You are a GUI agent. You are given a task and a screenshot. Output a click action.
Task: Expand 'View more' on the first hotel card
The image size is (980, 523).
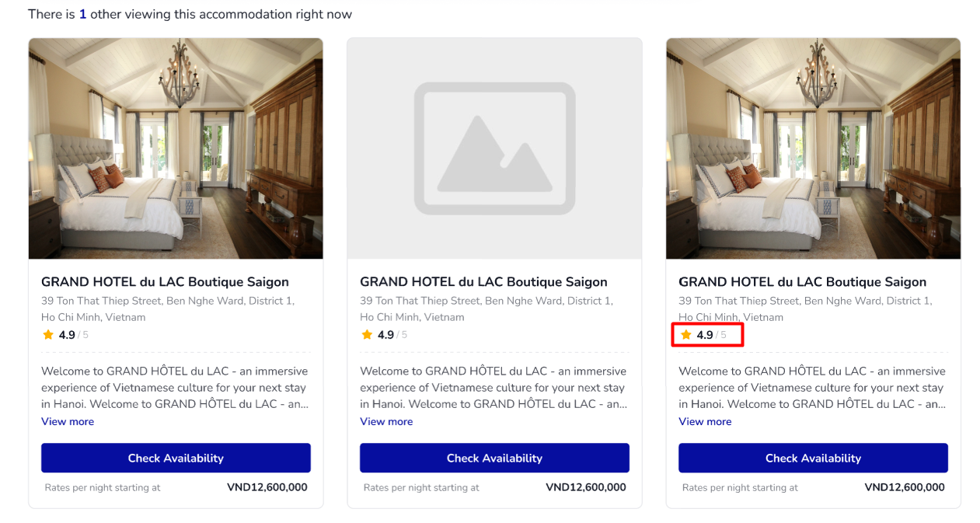tap(68, 421)
